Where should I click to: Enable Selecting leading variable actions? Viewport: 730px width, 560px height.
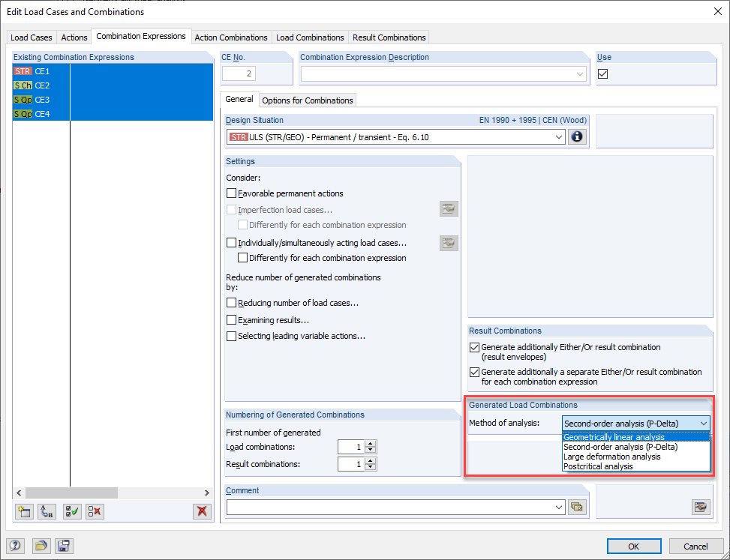coord(231,336)
